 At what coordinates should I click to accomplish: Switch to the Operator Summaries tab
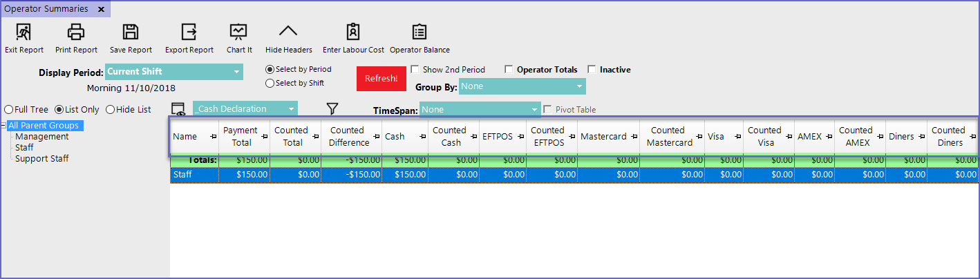(46, 9)
